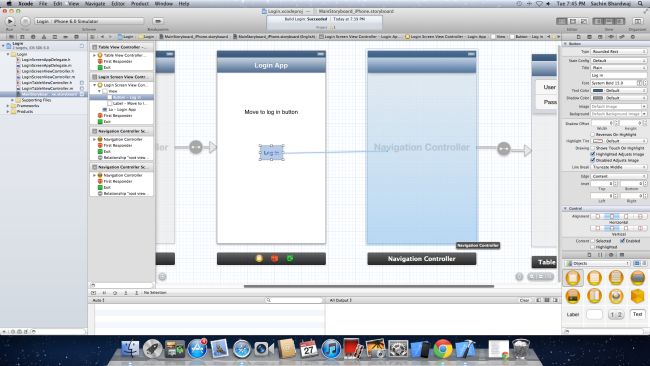Check the Selected content checkbox
The image size is (650, 366).
(x=592, y=240)
